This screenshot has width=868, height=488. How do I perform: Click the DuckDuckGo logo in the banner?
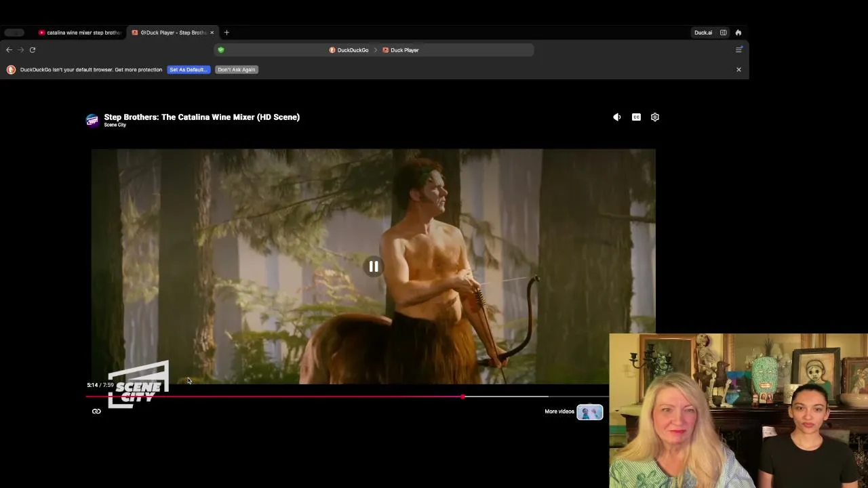[x=11, y=70]
